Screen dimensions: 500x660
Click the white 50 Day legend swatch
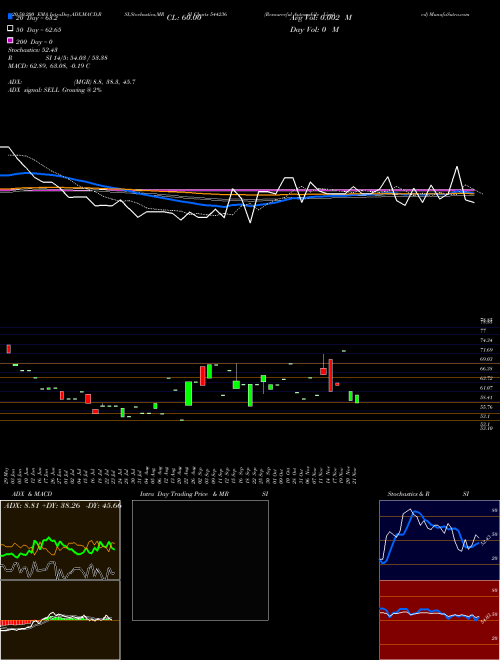click(x=10, y=29)
